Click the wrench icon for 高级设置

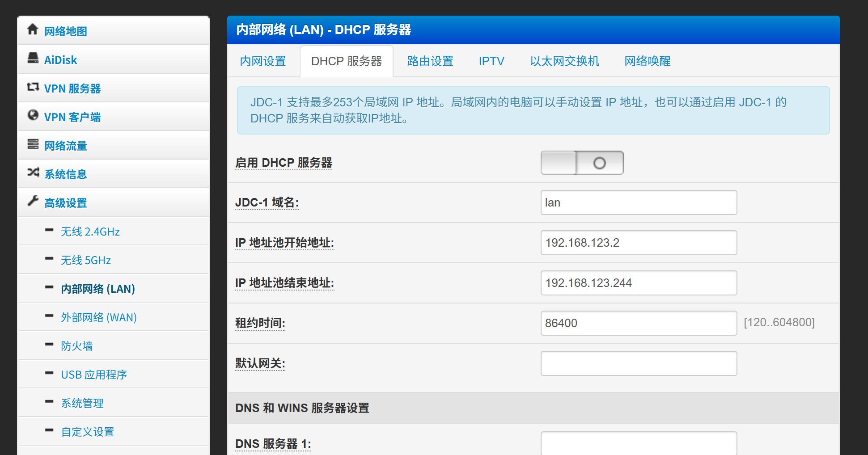[x=33, y=201]
